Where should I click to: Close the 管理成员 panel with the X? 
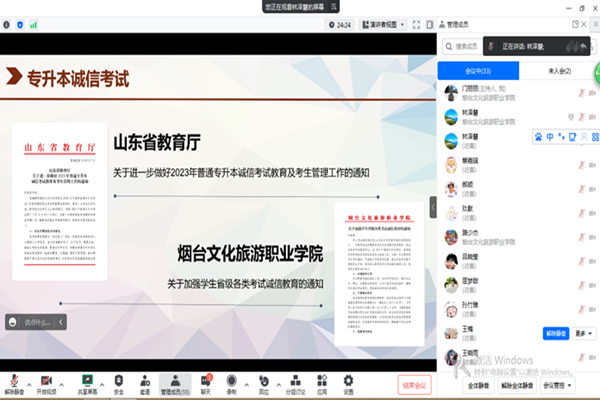[584, 24]
